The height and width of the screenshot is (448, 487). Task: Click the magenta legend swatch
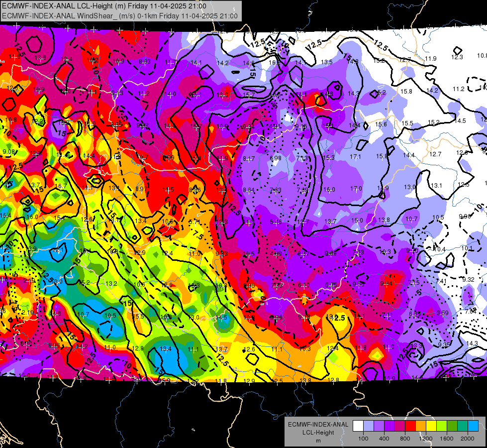pos(400,426)
